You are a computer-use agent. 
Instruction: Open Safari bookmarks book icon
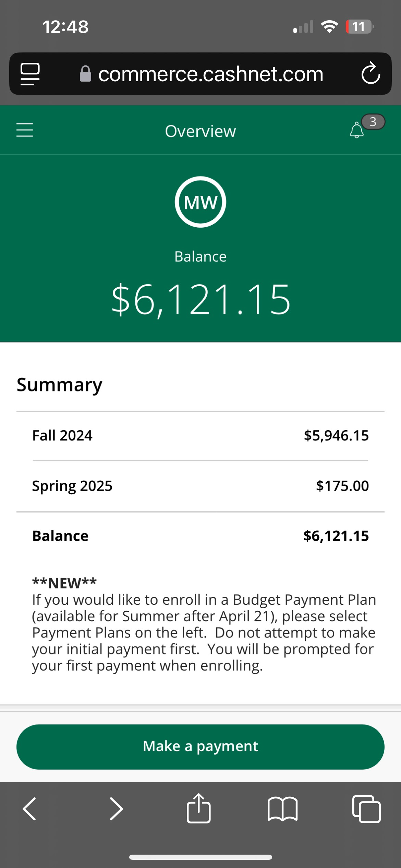(x=282, y=809)
